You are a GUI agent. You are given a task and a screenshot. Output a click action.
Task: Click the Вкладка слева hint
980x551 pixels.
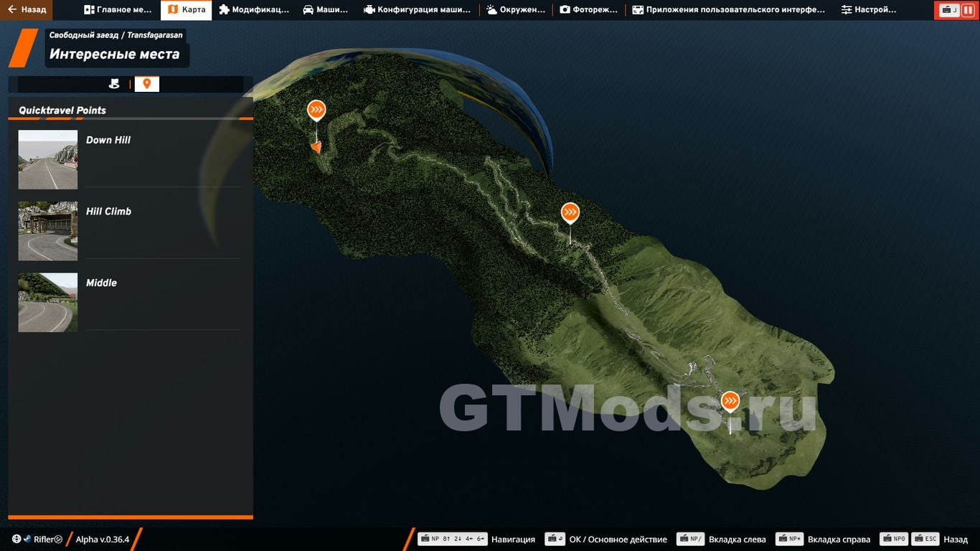tap(738, 540)
